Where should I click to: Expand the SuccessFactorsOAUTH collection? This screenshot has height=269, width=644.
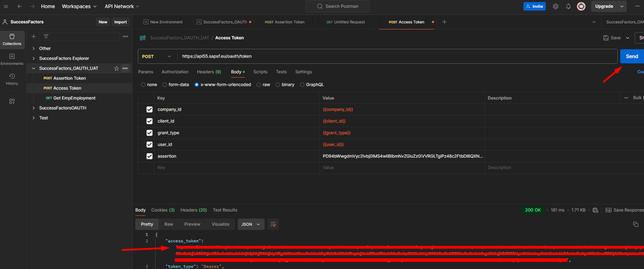34,108
